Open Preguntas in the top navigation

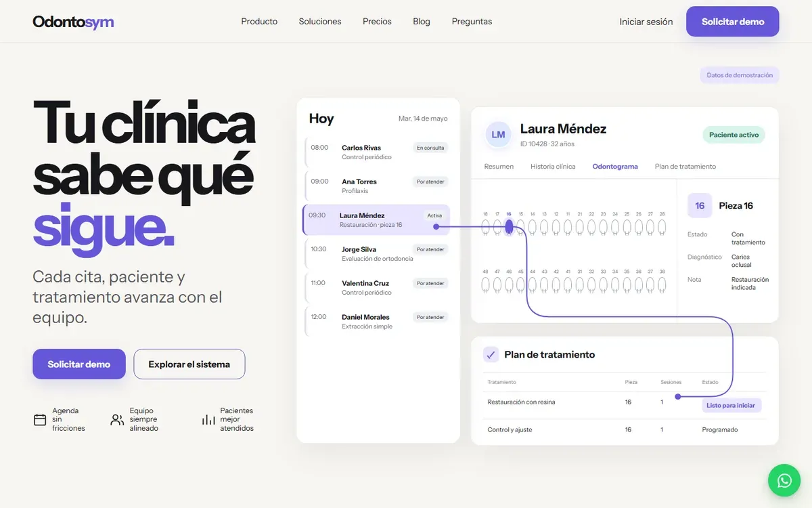[x=472, y=22]
